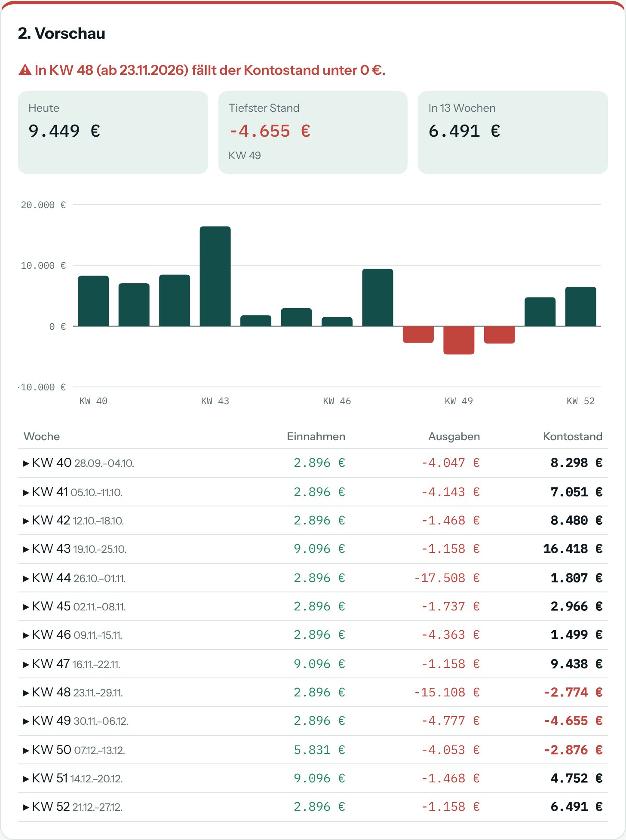Screen dimensions: 626x840
Task: Expand the KW 49 week row
Action: (x=313, y=721)
